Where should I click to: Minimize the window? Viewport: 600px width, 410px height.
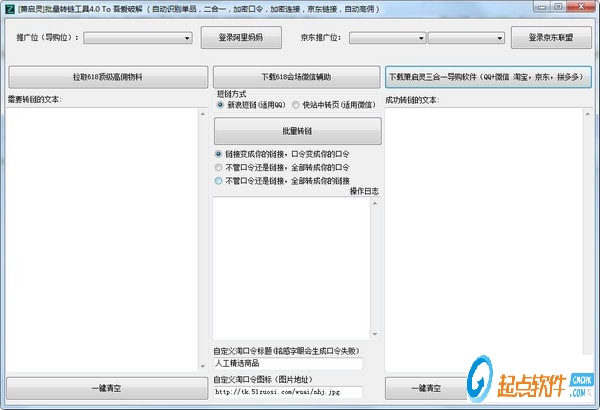pyautogui.click(x=542, y=7)
